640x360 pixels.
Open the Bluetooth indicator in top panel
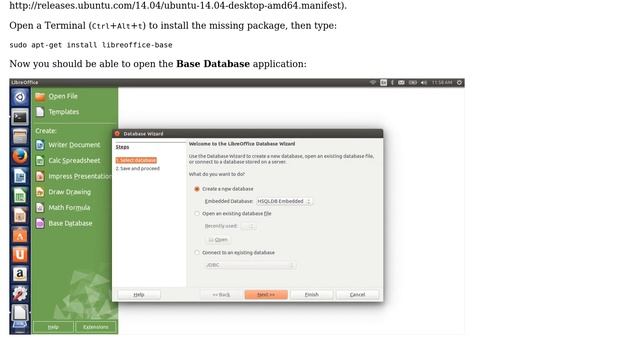click(392, 82)
